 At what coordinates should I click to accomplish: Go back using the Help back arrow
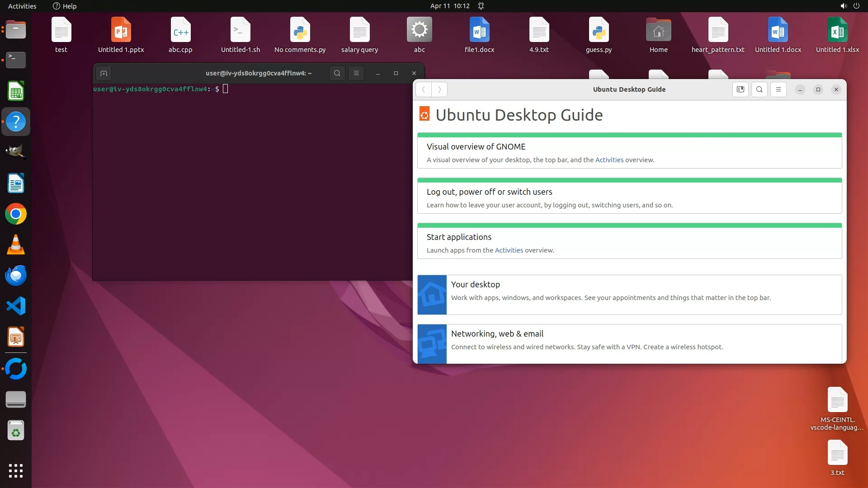[x=424, y=89]
